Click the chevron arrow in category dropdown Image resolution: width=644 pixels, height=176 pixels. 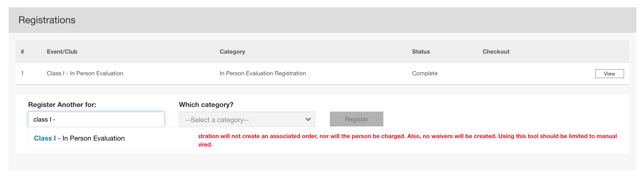pos(308,119)
